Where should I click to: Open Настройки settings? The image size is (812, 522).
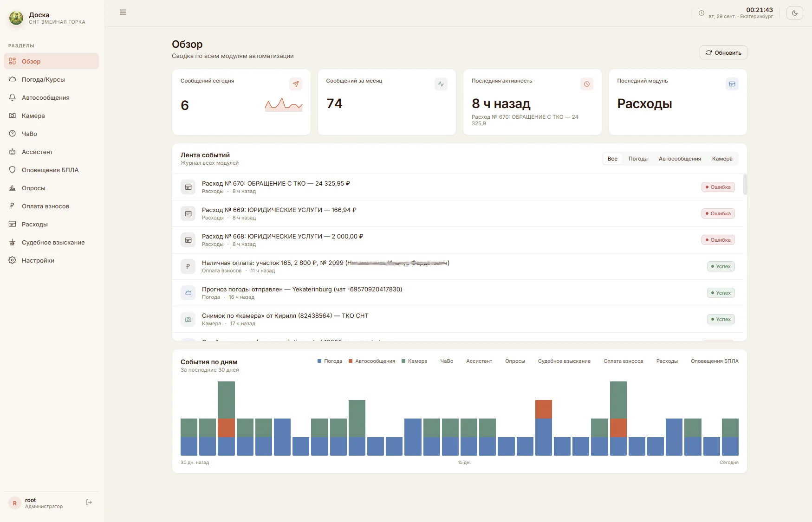click(51, 260)
